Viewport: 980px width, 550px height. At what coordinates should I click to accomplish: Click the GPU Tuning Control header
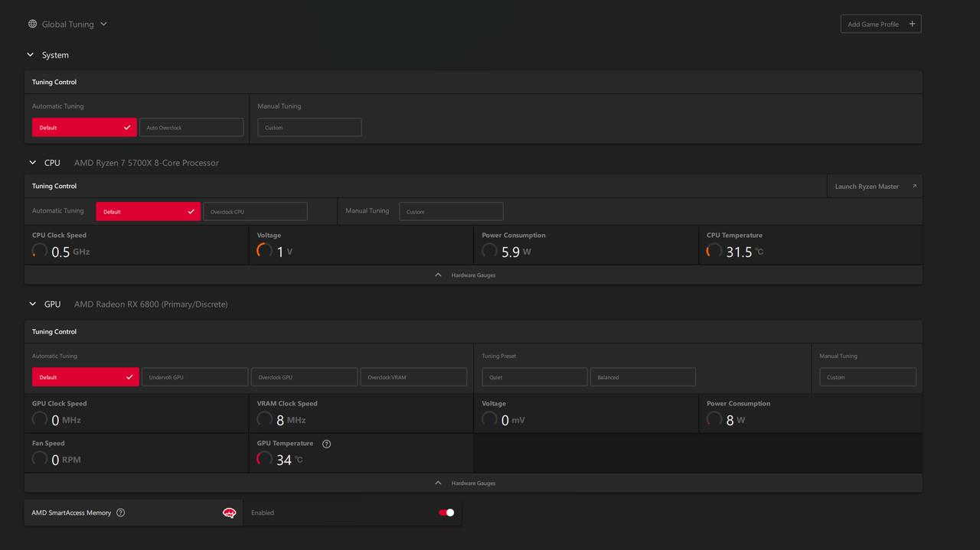click(x=473, y=331)
